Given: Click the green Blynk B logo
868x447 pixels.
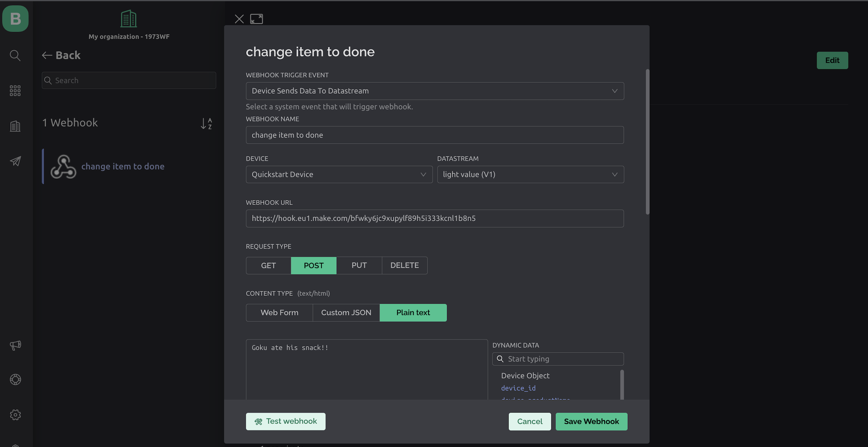Looking at the screenshot, I should click(15, 19).
